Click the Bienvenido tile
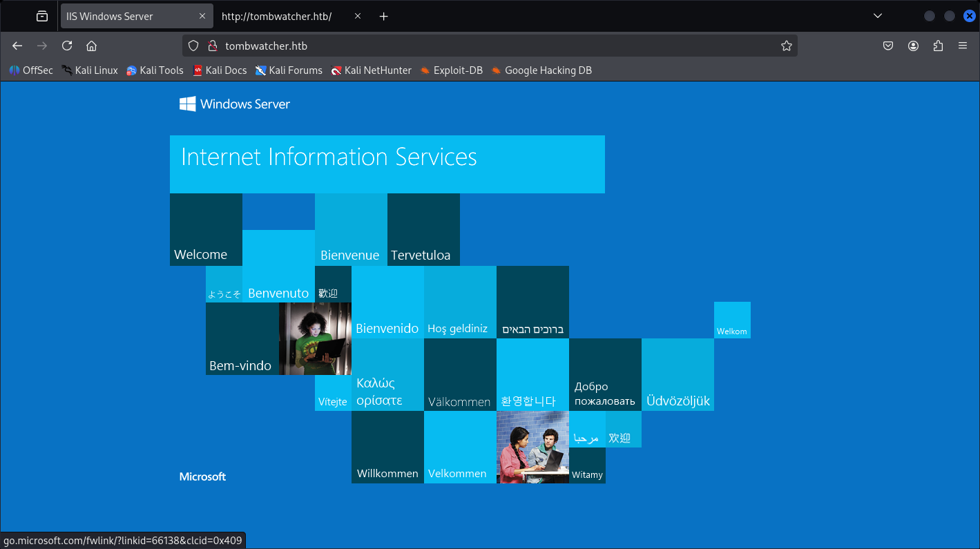The height and width of the screenshot is (549, 980). (x=387, y=302)
